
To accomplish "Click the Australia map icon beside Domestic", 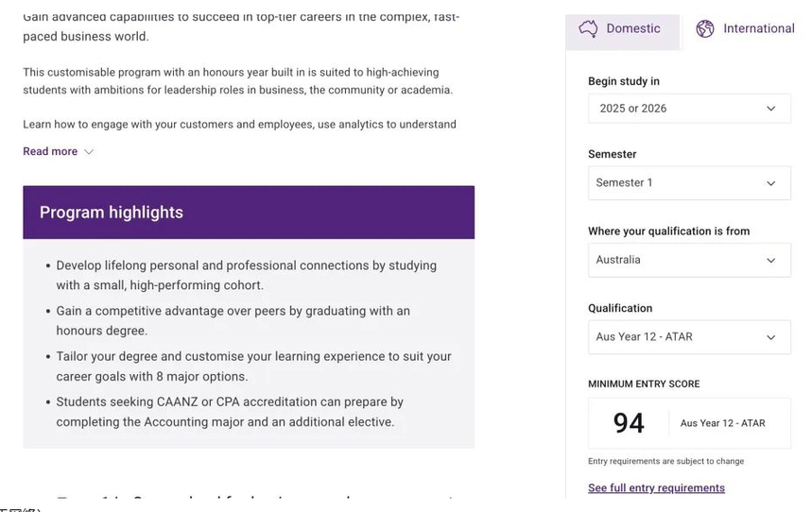I will pos(588,28).
